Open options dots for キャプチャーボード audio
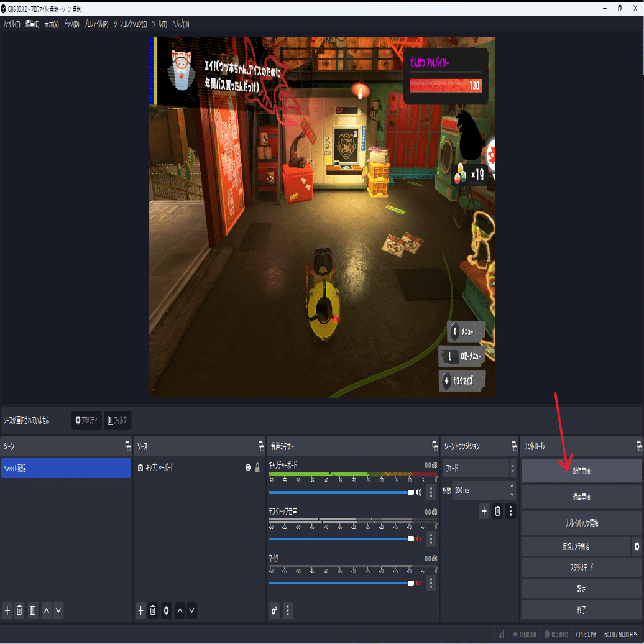Image resolution: width=644 pixels, height=644 pixels. [x=431, y=492]
